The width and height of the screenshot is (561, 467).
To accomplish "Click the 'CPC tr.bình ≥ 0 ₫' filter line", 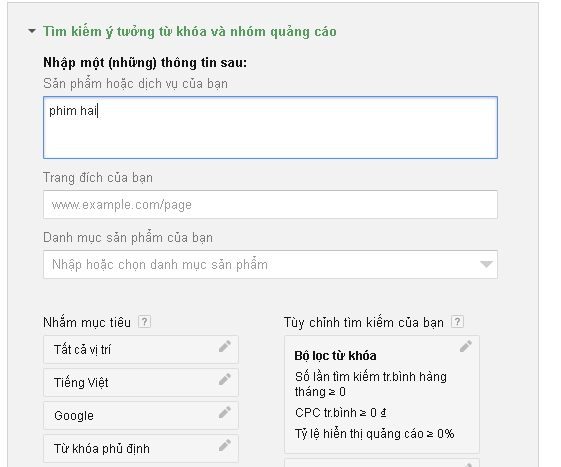I will 341,413.
